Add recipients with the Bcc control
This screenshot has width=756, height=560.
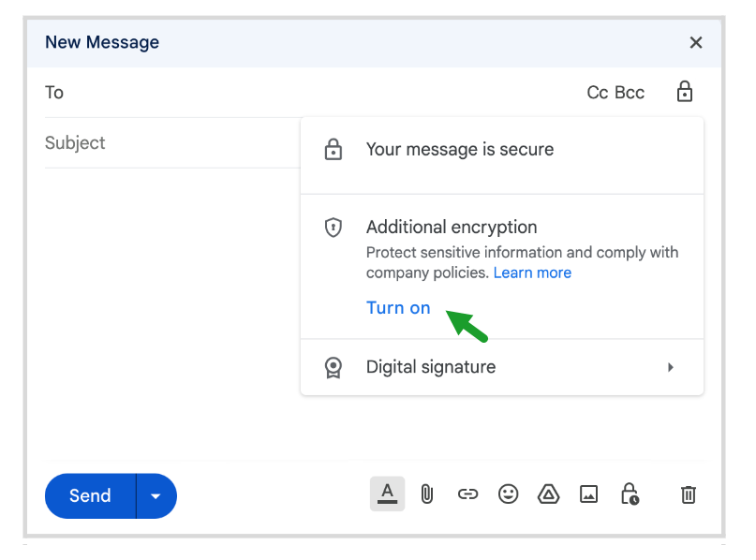pos(632,92)
